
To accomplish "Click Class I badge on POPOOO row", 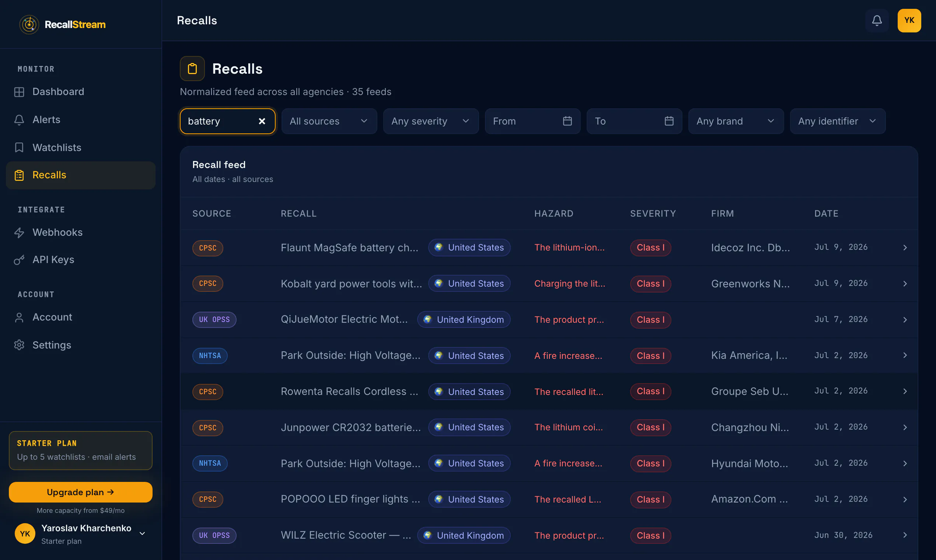I will click(x=650, y=499).
